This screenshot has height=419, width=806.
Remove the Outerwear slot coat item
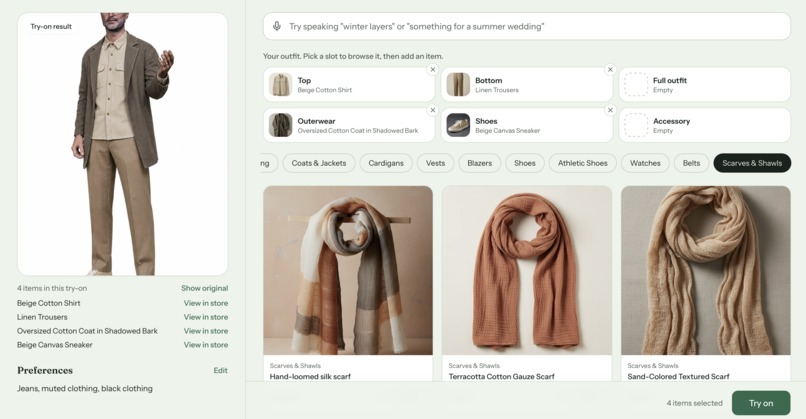433,110
